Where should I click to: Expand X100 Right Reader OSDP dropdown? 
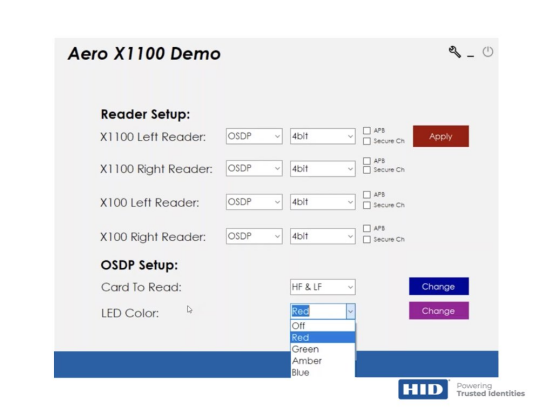pyautogui.click(x=254, y=236)
